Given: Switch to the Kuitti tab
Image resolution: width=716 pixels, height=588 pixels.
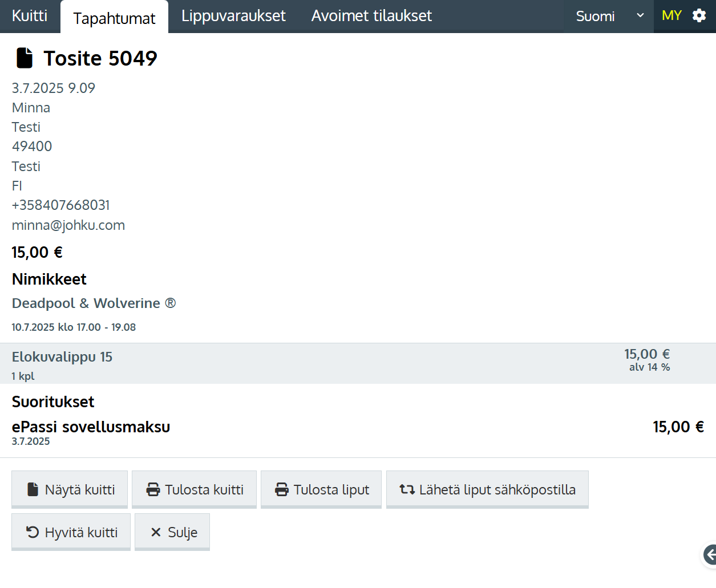Looking at the screenshot, I should click(x=30, y=15).
